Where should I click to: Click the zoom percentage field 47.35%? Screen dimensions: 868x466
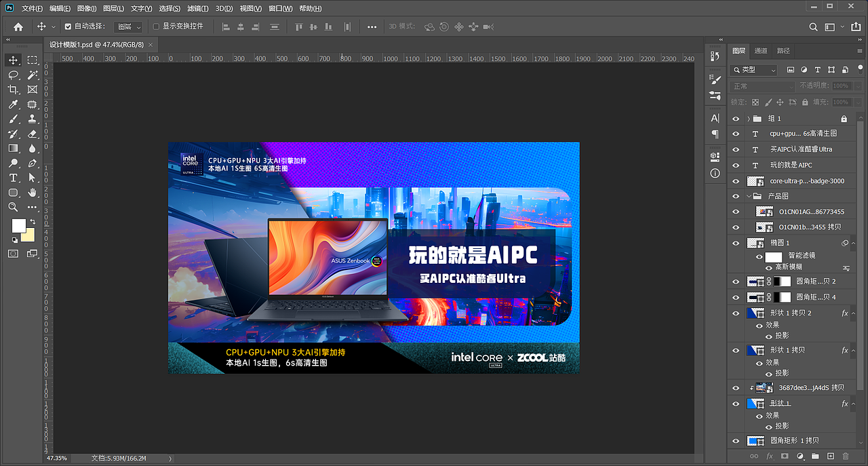pos(57,459)
